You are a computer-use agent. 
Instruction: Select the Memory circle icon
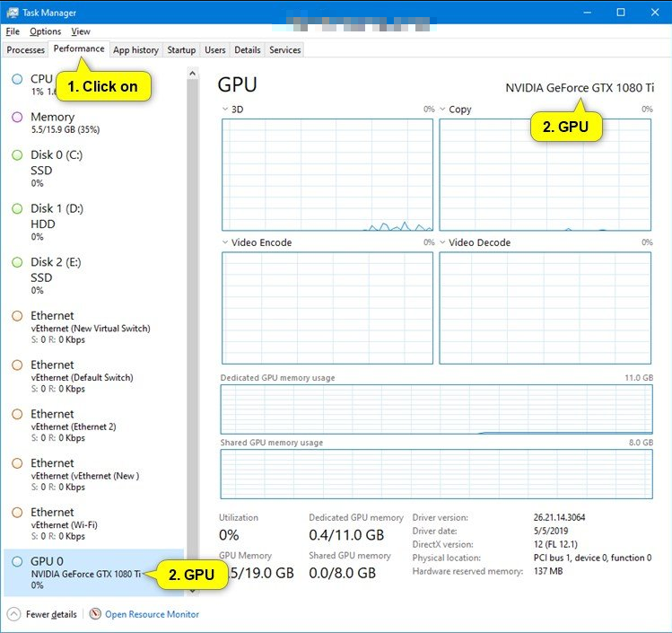click(x=17, y=117)
